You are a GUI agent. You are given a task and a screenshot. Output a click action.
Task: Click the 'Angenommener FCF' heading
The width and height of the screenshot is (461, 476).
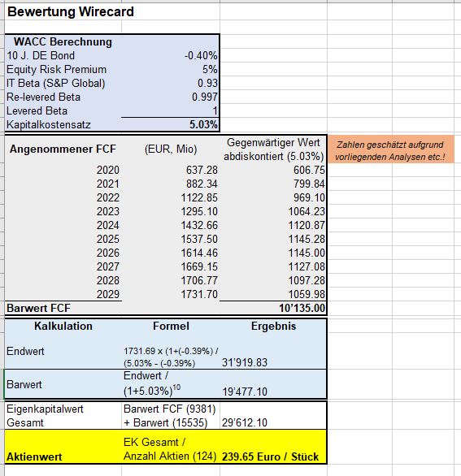point(63,149)
